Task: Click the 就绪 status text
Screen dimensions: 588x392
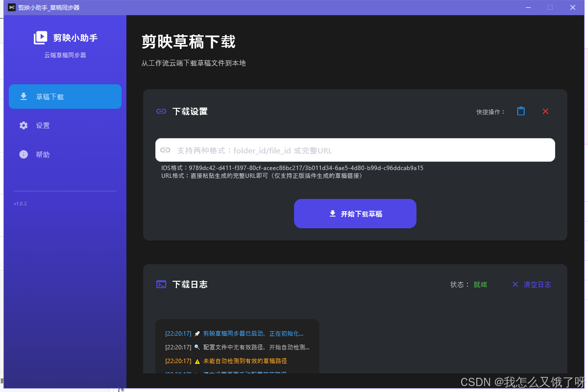Action: (480, 284)
